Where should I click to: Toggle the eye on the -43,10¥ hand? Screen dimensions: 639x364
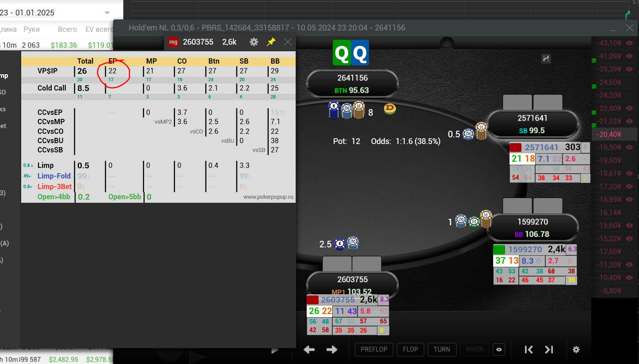pyautogui.click(x=630, y=43)
